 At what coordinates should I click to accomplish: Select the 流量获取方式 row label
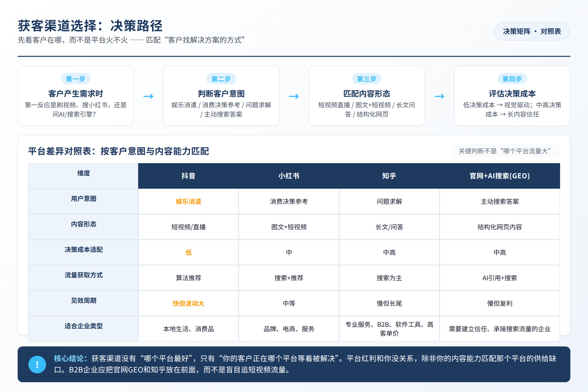[83, 275]
